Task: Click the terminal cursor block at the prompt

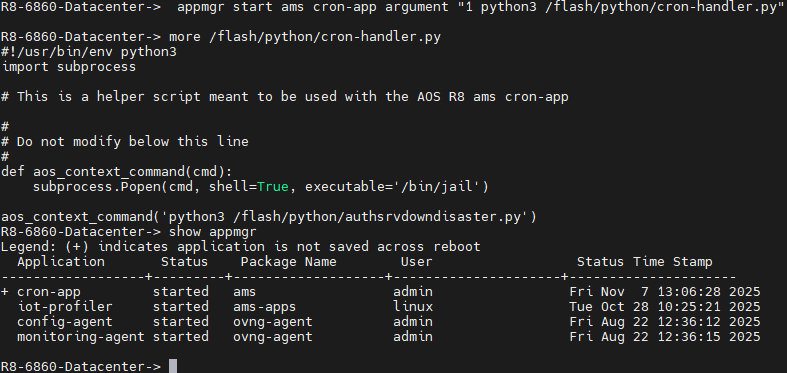Action: (x=173, y=366)
